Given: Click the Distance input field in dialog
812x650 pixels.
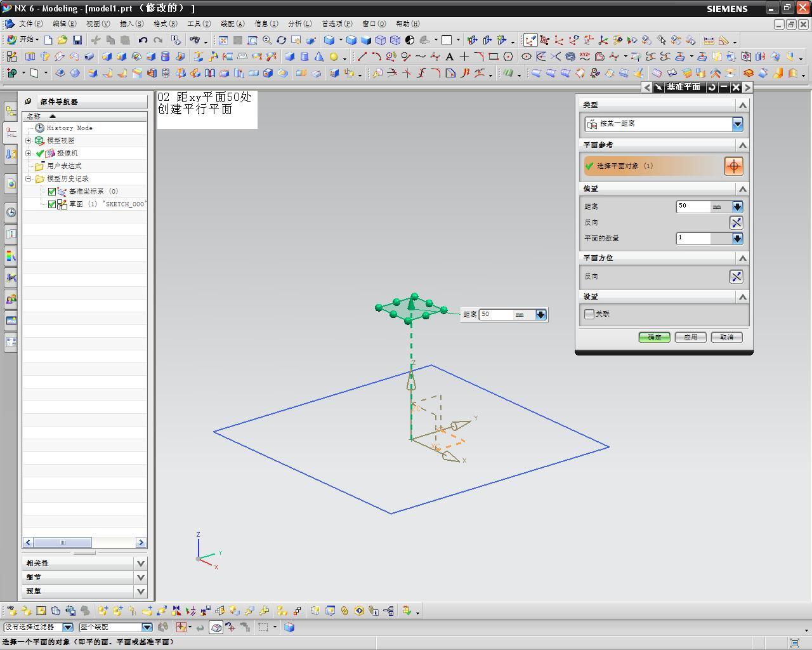Looking at the screenshot, I should click(693, 206).
